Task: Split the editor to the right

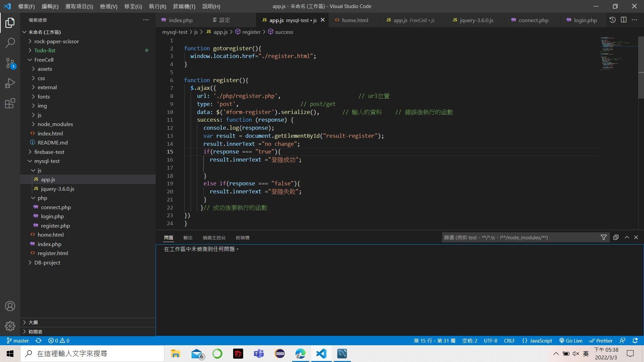Action: click(624, 20)
